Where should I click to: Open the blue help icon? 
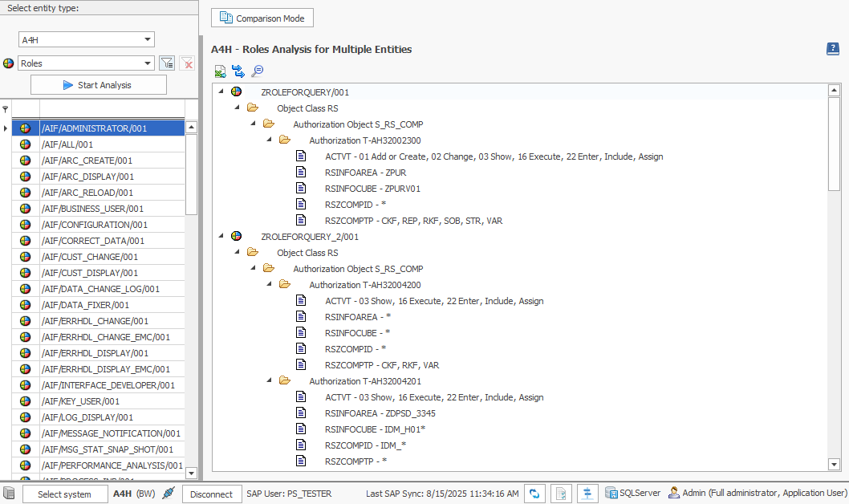pos(833,49)
